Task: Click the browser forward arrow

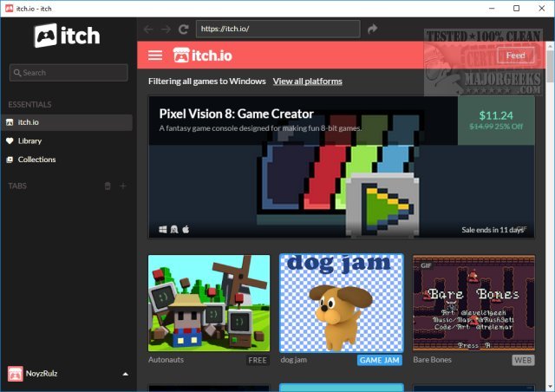Action: (x=166, y=29)
